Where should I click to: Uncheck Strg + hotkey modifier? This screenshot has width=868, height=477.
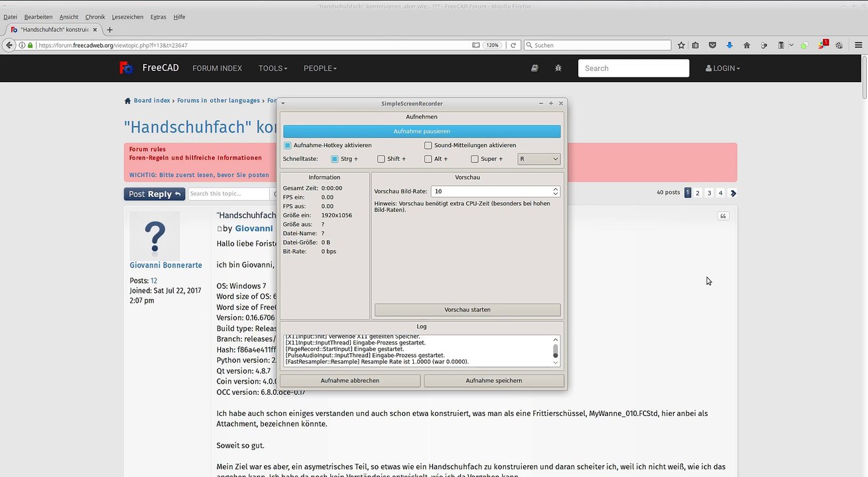[335, 159]
